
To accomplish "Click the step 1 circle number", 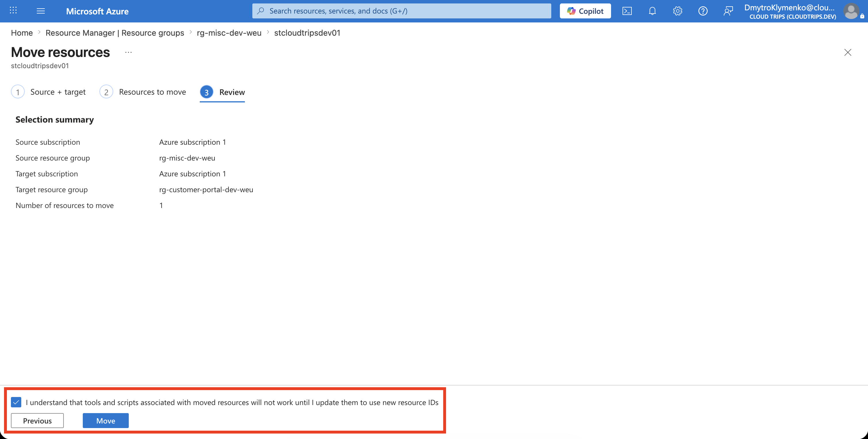I will 18,92.
